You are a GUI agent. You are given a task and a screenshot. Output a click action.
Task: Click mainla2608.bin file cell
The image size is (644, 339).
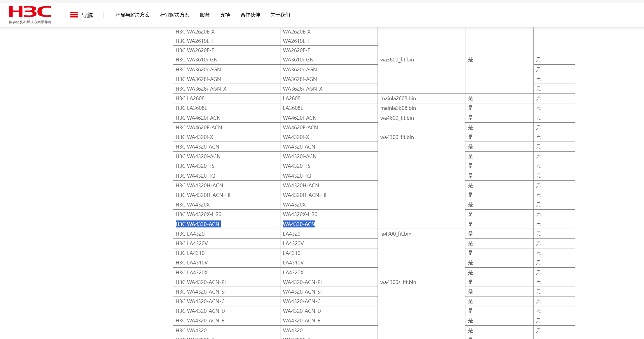[398, 98]
